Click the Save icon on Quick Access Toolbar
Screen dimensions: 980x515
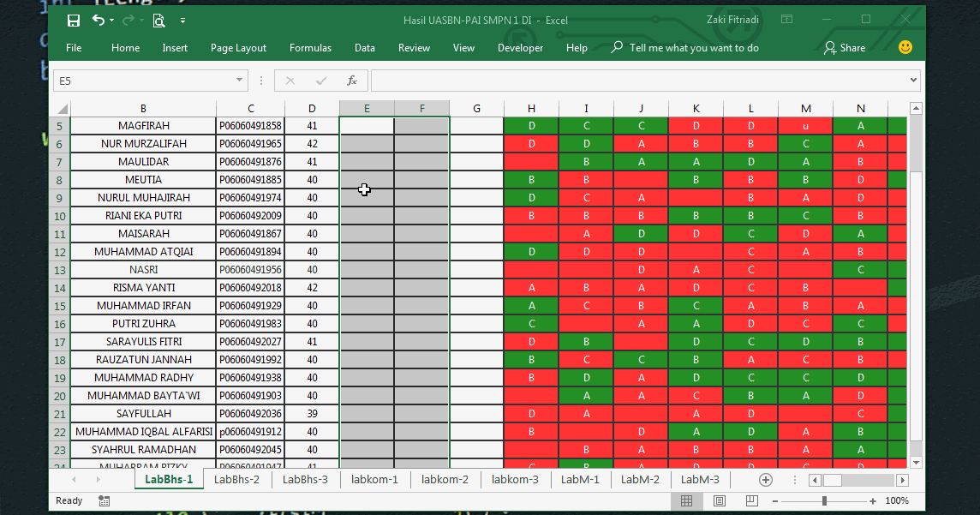click(x=74, y=20)
